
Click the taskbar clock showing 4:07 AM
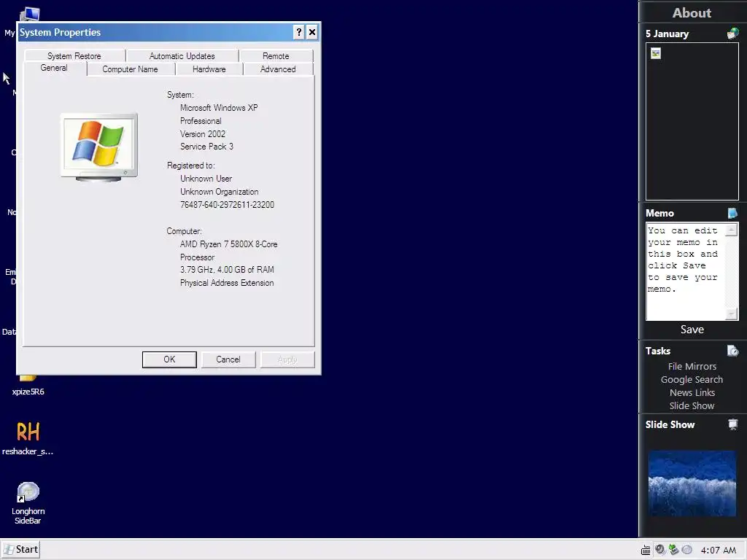click(x=719, y=551)
